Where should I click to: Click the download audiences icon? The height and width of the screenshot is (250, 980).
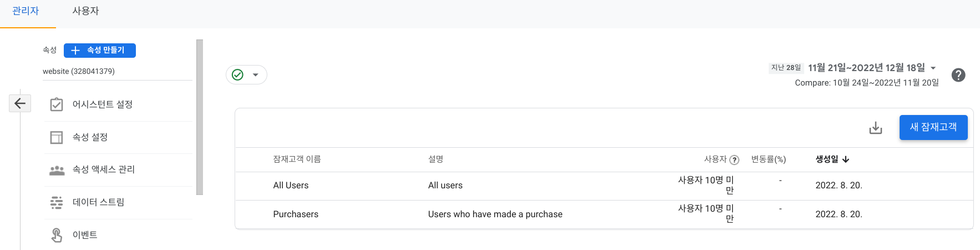pos(875,128)
